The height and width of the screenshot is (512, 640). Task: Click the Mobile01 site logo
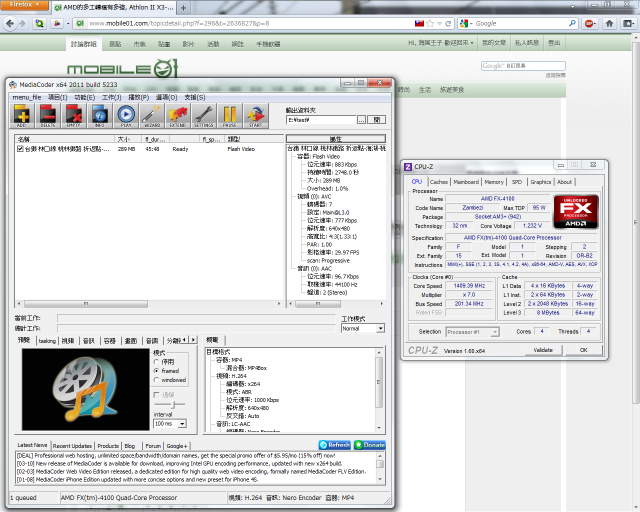122,68
